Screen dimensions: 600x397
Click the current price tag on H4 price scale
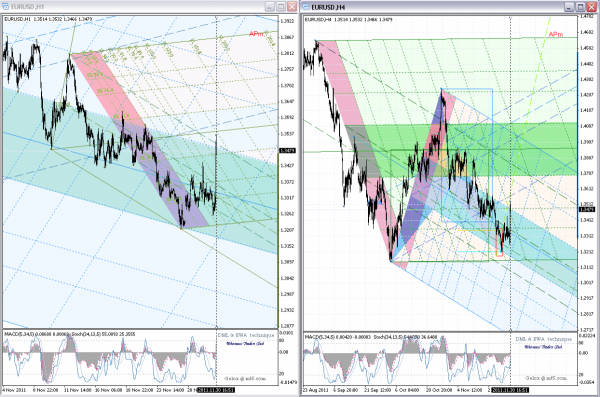click(586, 209)
